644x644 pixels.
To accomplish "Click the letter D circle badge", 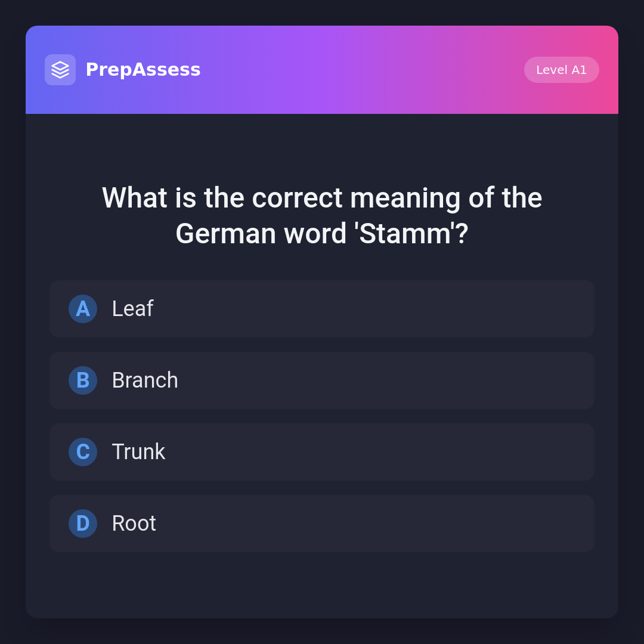I will [x=83, y=524].
